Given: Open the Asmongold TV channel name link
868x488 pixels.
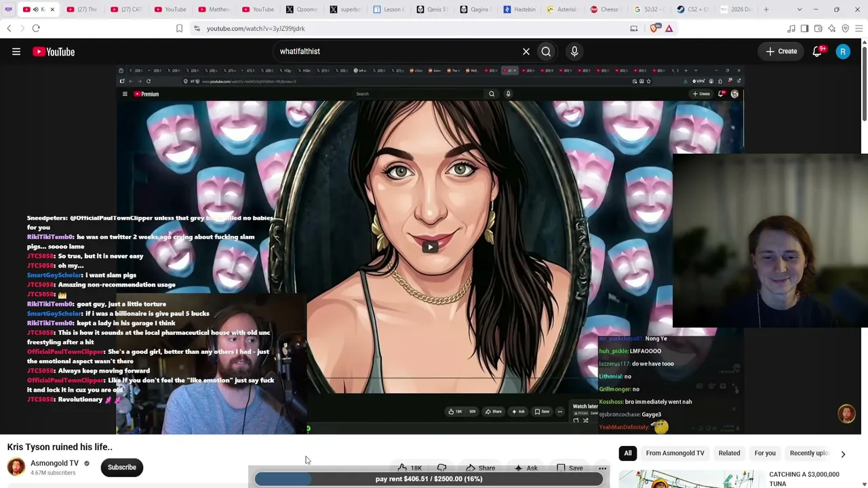Looking at the screenshot, I should 54,463.
